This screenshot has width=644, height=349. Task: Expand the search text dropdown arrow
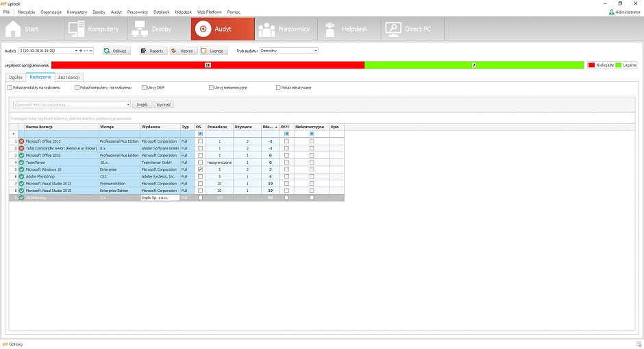pos(128,105)
